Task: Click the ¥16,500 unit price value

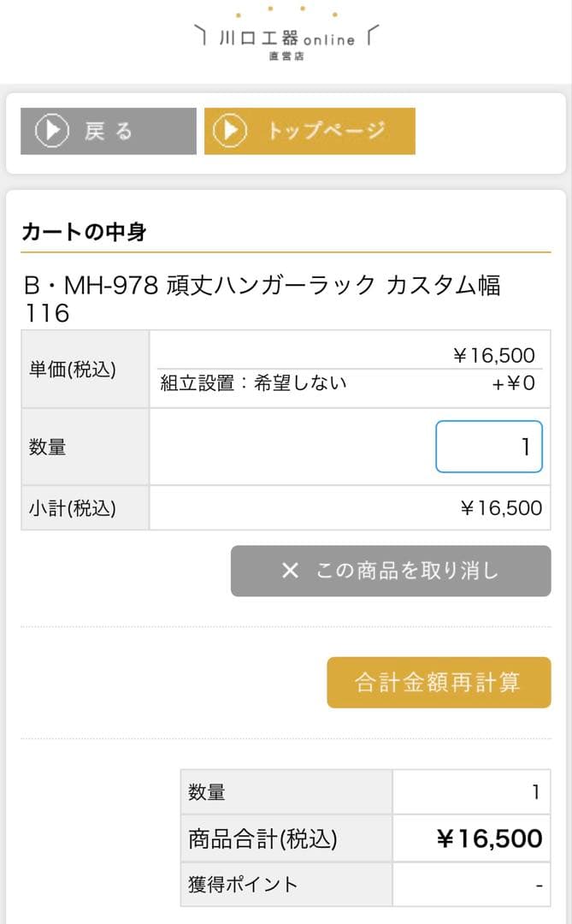Action: point(494,354)
